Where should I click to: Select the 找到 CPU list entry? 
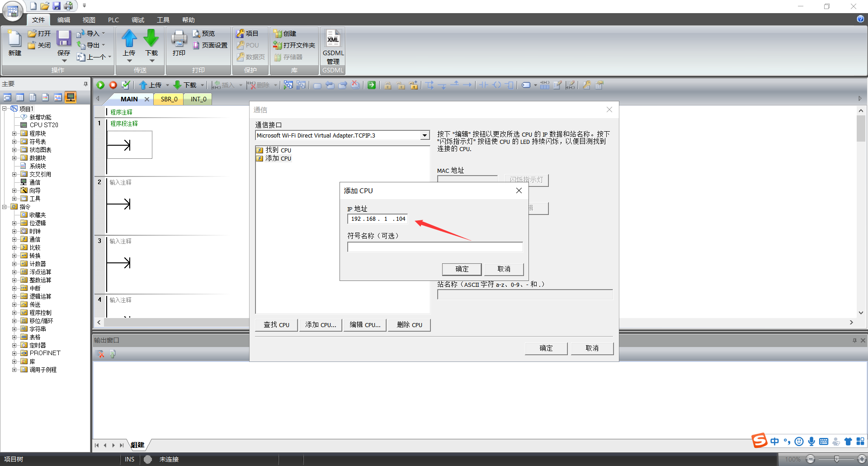tap(274, 150)
